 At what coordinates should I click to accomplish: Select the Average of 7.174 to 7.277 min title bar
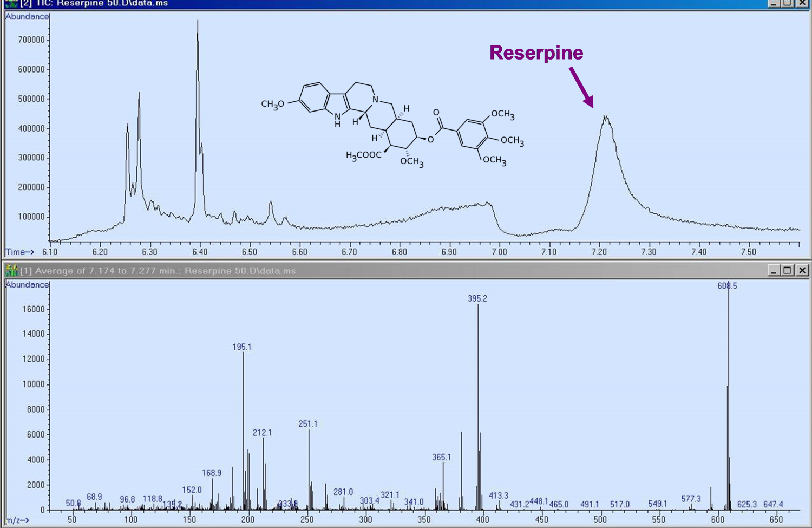(x=406, y=270)
